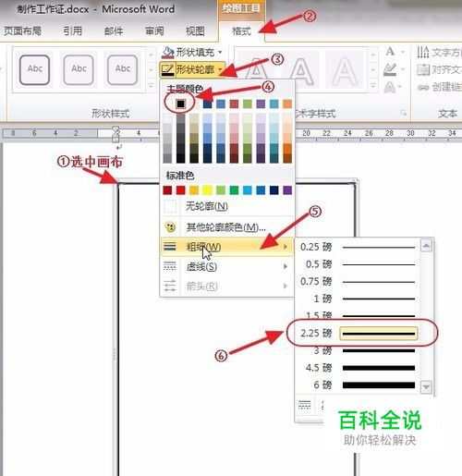Image resolution: width=462 pixels, height=476 pixels.
Task: Select the first WordArt A style
Action: click(x=256, y=70)
